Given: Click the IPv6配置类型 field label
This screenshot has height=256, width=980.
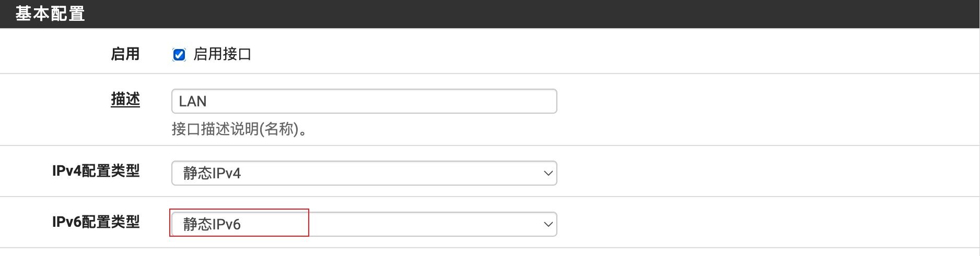Looking at the screenshot, I should [x=96, y=222].
